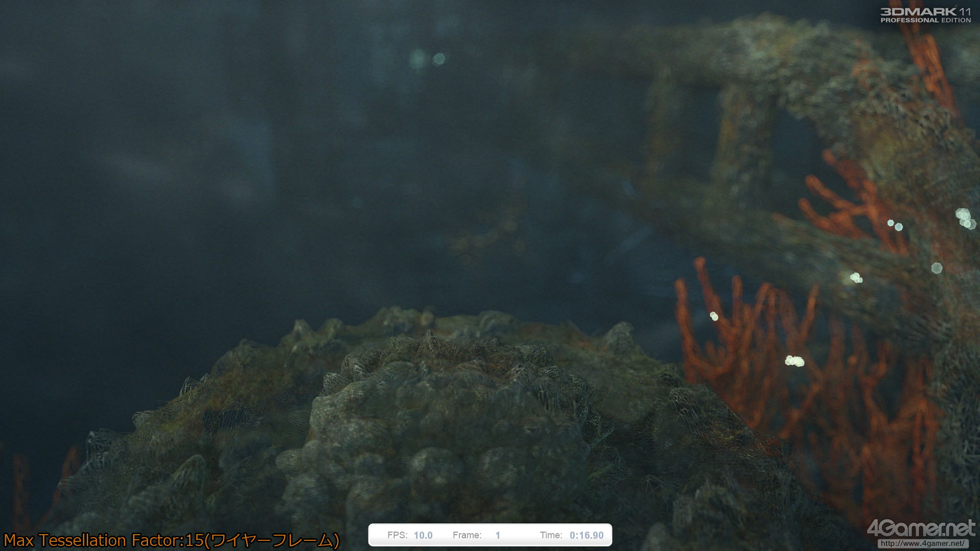The height and width of the screenshot is (551, 980).
Task: Click the elapsed time 0:16.90
Action: coord(586,535)
